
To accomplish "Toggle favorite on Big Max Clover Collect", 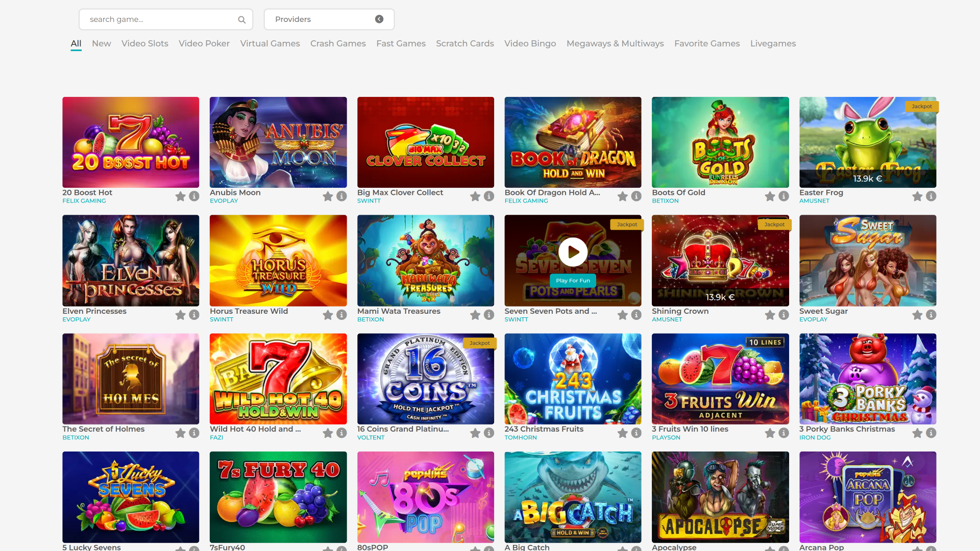I will coord(475,196).
